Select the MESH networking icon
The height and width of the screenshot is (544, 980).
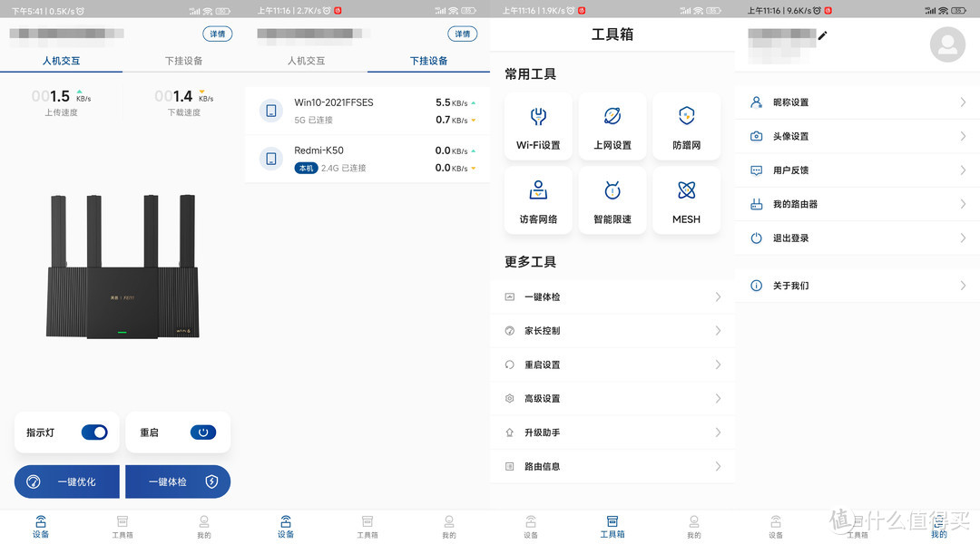686,199
